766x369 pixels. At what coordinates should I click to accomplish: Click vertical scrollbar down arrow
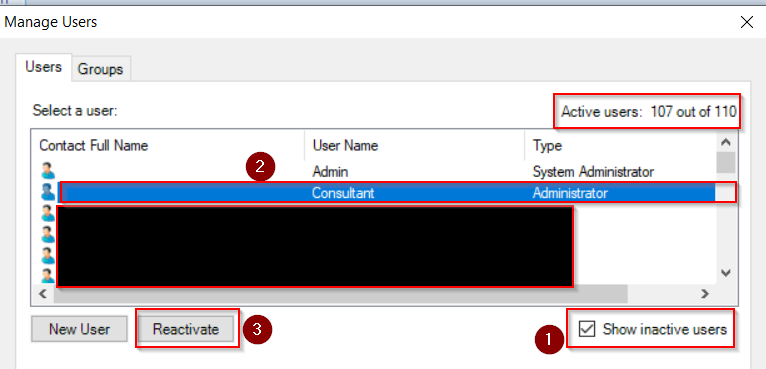click(x=726, y=273)
